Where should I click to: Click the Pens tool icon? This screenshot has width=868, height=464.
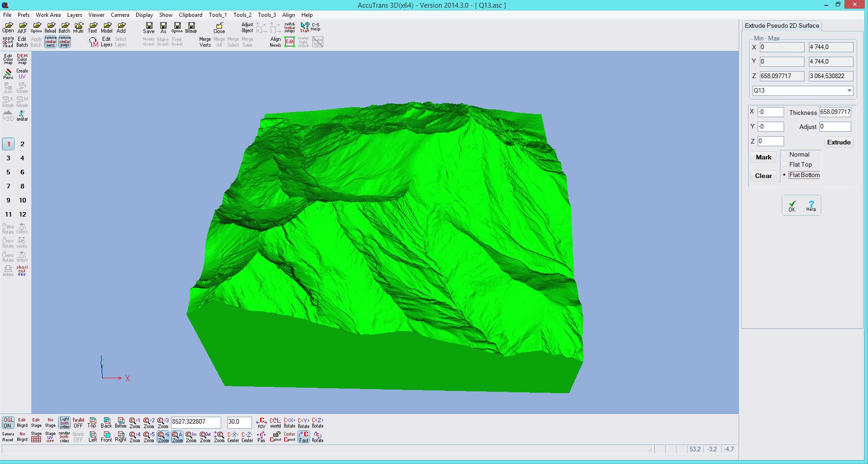(x=8, y=74)
